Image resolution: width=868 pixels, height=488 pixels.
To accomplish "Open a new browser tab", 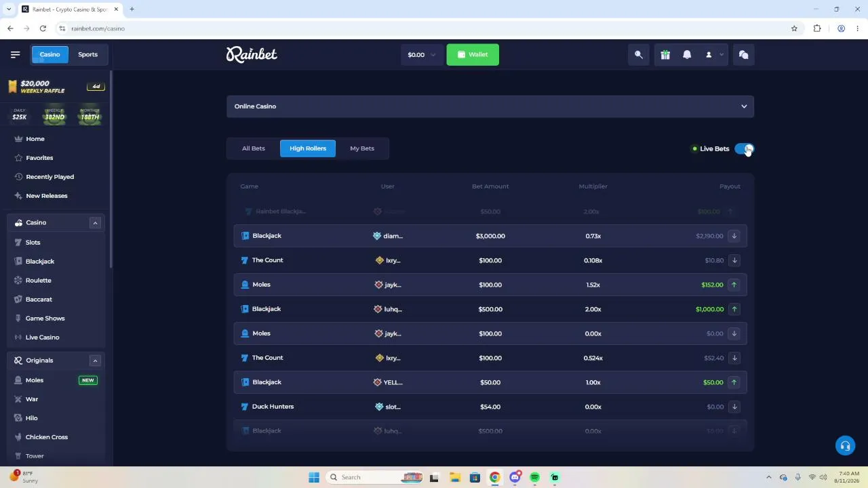I will [132, 9].
